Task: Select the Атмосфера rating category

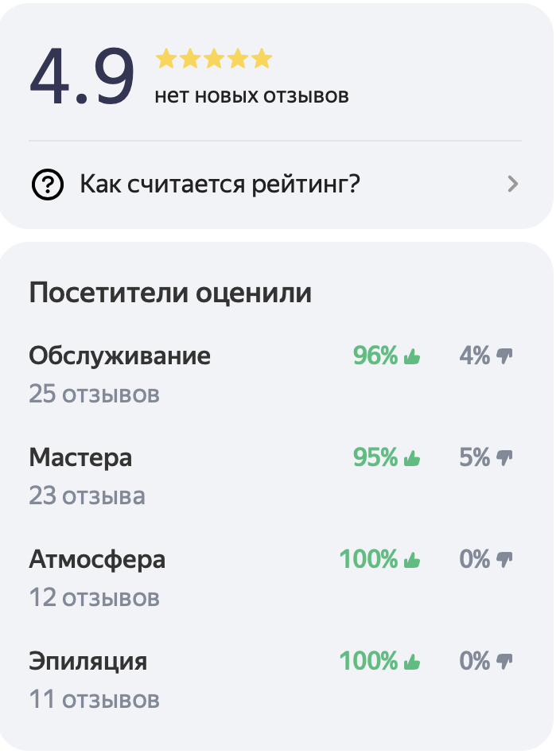Action: [x=97, y=560]
